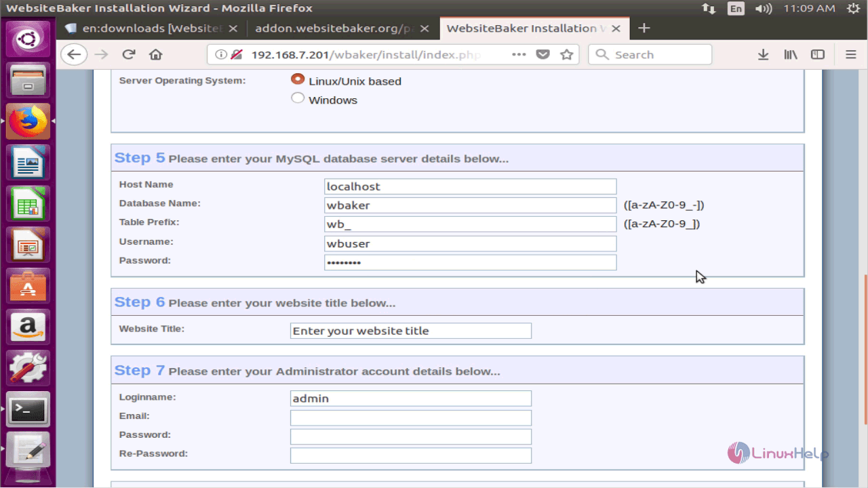Click the administrator Email field
Screen dimensions: 868x488
point(411,418)
